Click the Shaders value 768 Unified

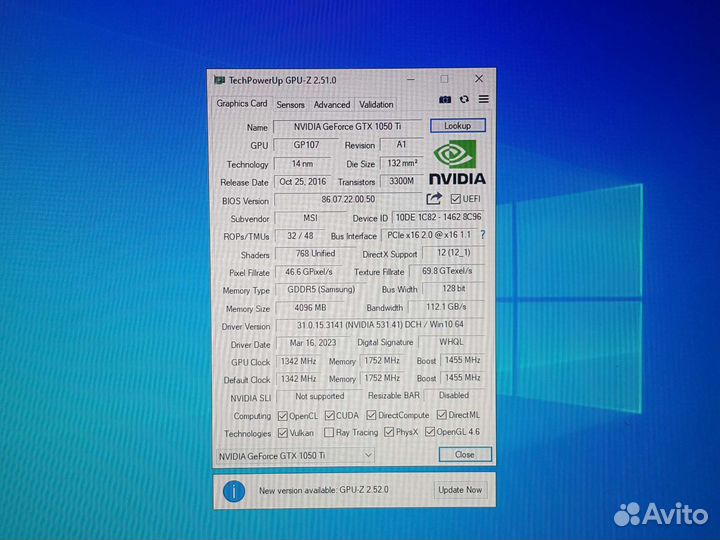coord(315,253)
